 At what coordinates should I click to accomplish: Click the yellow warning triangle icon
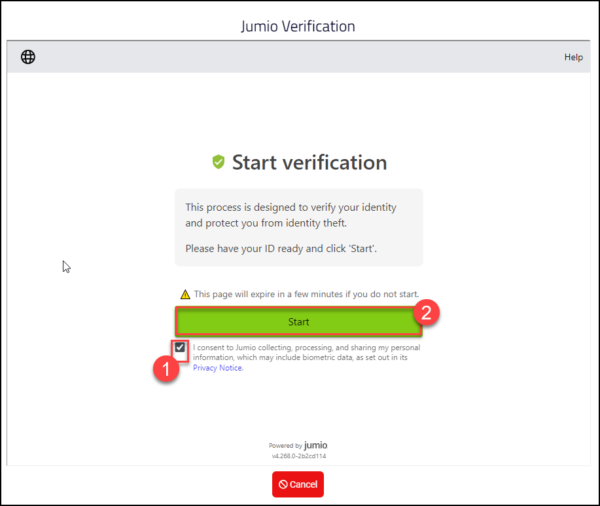click(185, 294)
